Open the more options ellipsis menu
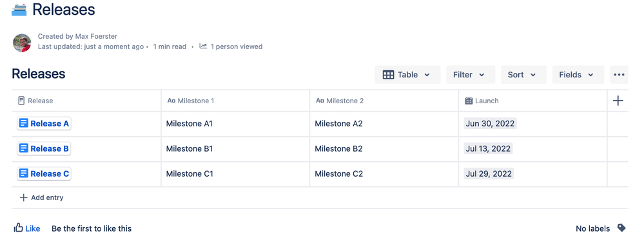644x240 pixels. pyautogui.click(x=619, y=75)
